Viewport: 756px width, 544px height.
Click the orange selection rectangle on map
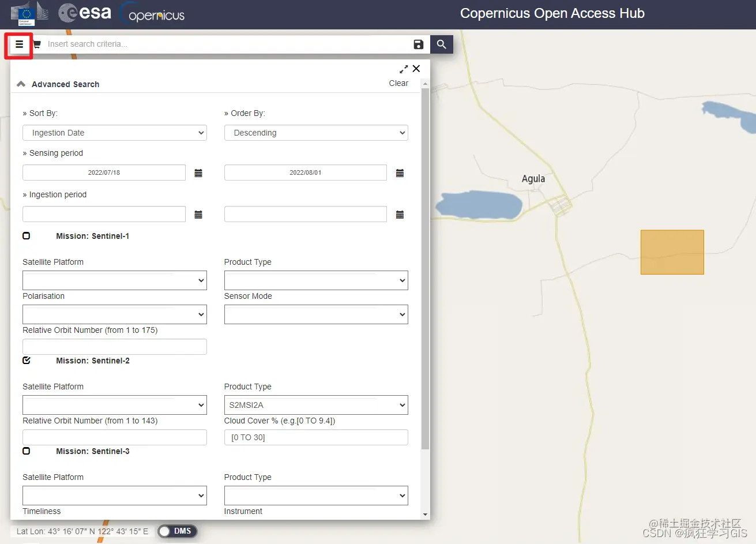(x=672, y=252)
